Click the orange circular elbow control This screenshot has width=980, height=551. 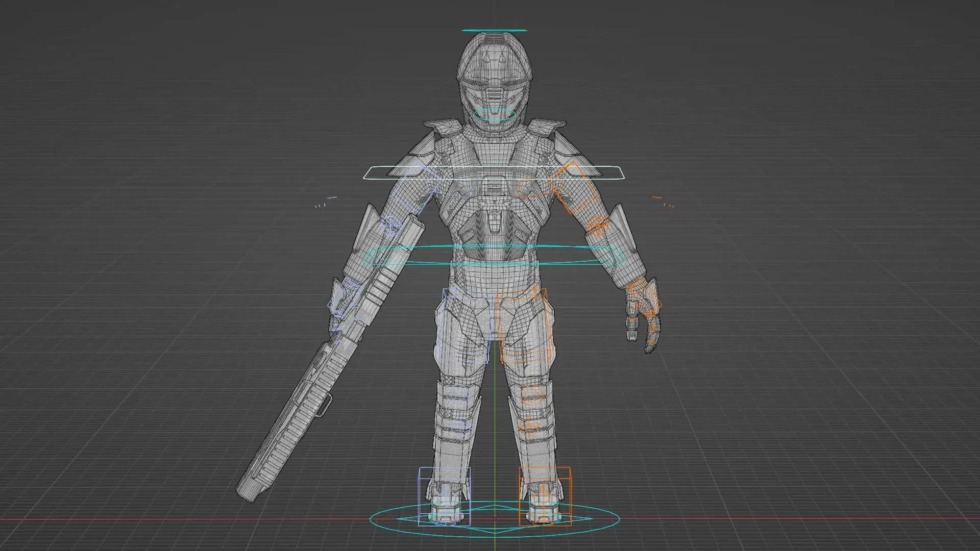[597, 224]
